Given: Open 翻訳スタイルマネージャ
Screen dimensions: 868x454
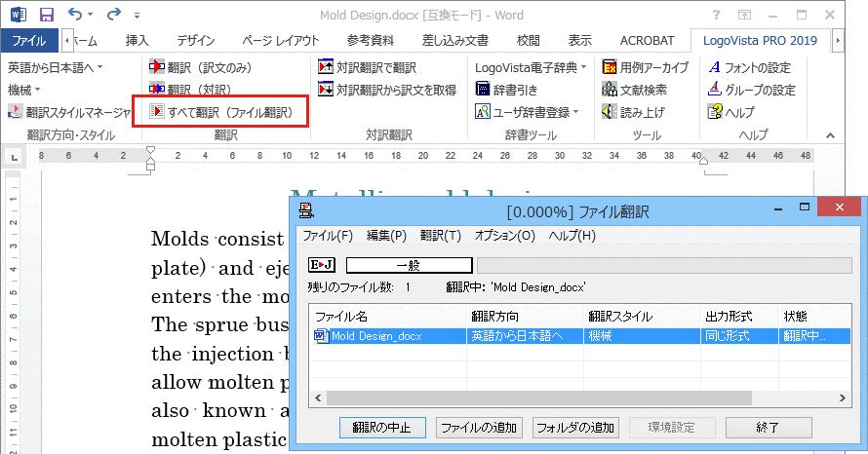Looking at the screenshot, I should pos(69,112).
